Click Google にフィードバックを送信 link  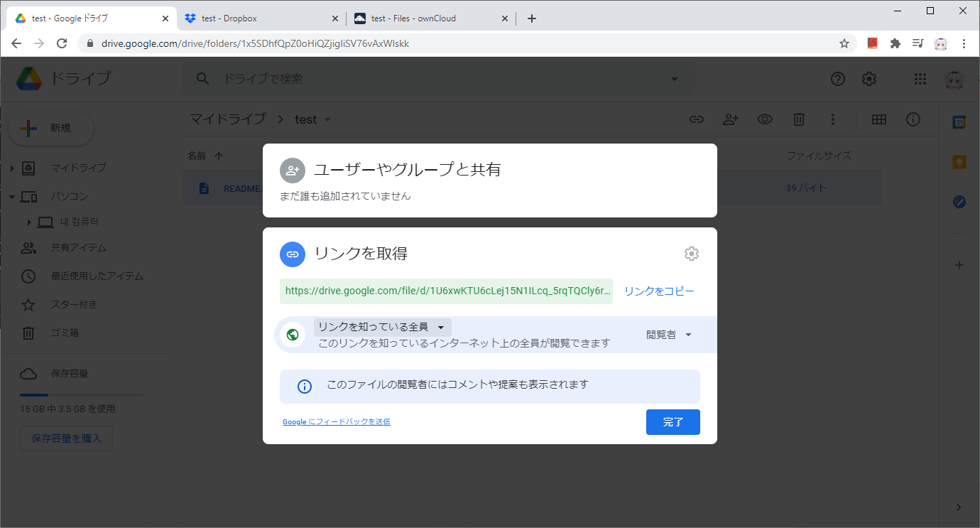tap(337, 421)
